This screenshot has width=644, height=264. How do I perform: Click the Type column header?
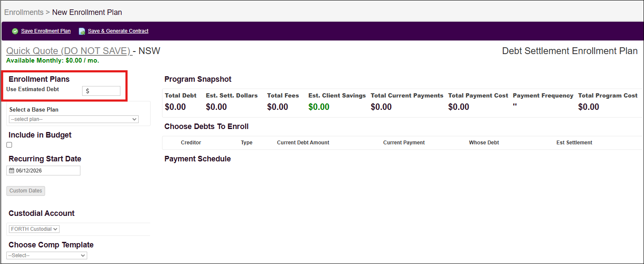tap(247, 143)
